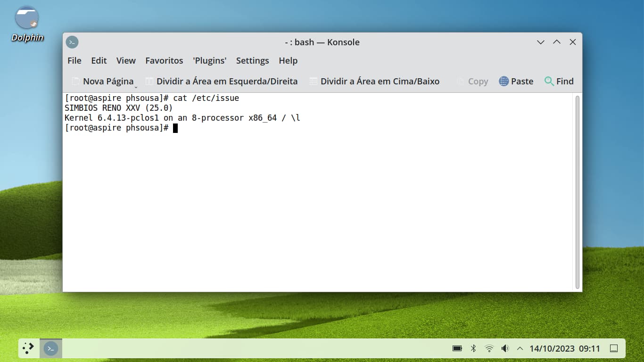
Task: Check the battery status tray icon
Action: pyautogui.click(x=457, y=348)
